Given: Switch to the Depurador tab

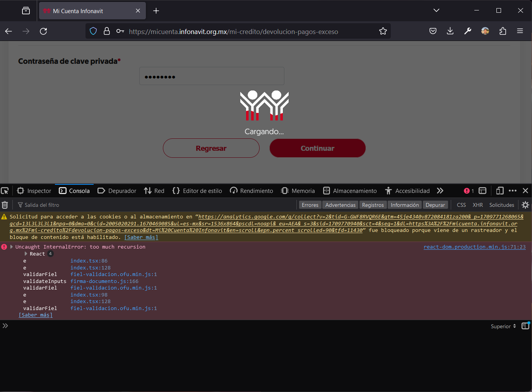Looking at the screenshot, I should tap(117, 191).
